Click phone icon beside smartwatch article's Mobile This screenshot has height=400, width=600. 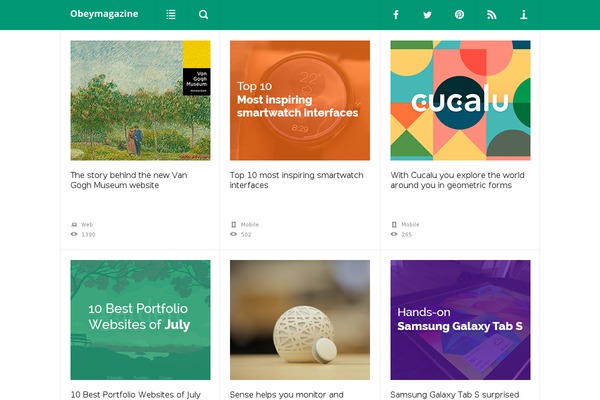click(x=233, y=225)
